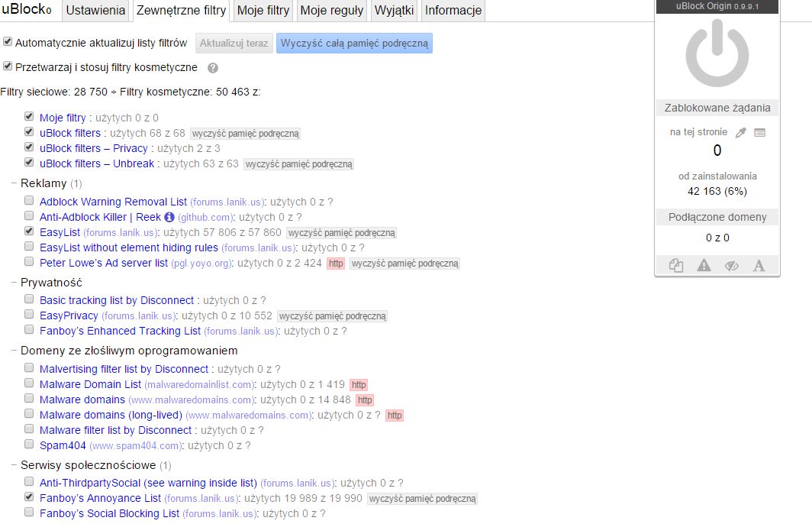
Task: Open Basic tracking list by Disconnect link
Action: [x=117, y=301]
